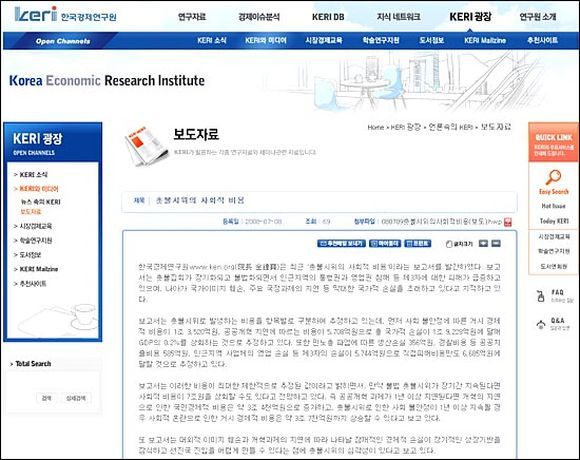Click the 추천메일 보내기 button
The height and width of the screenshot is (460, 580).
[x=341, y=243]
